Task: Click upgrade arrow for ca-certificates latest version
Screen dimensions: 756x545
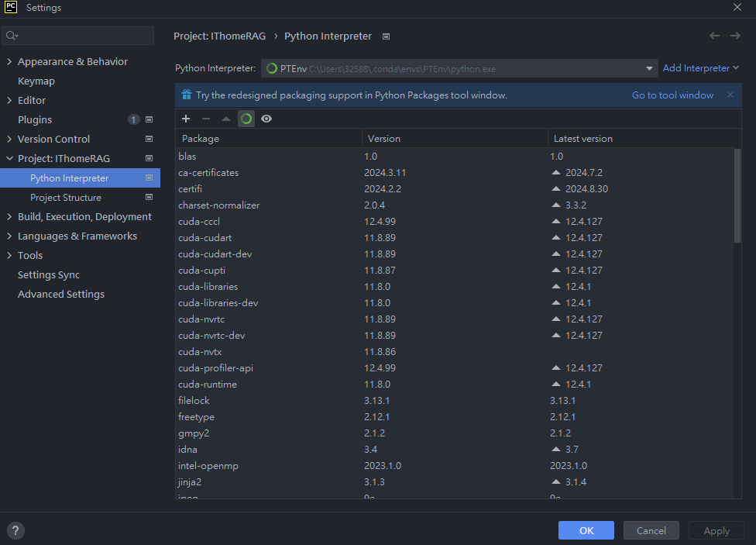Action: click(556, 172)
